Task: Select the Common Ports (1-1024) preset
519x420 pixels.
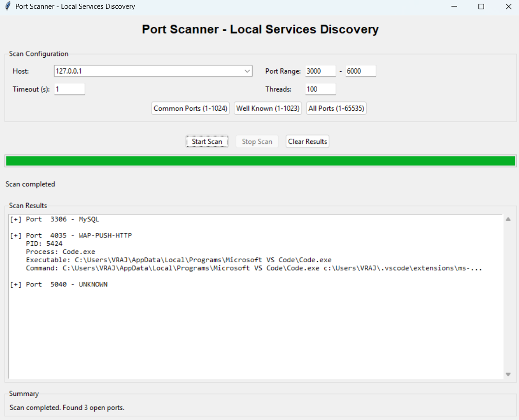Action: tap(190, 108)
